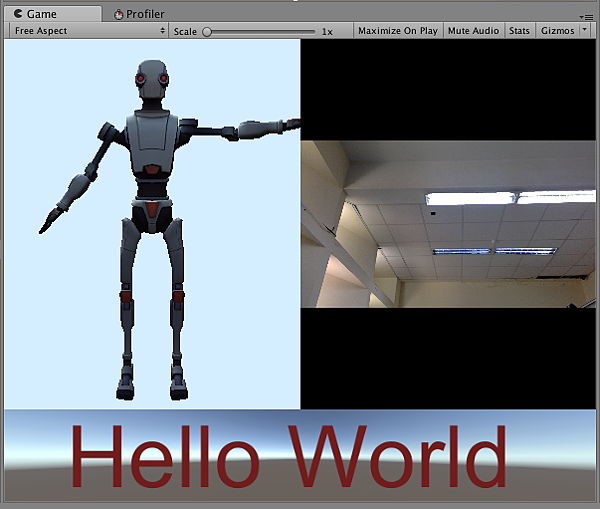Open the panel options menu icon

point(587,17)
